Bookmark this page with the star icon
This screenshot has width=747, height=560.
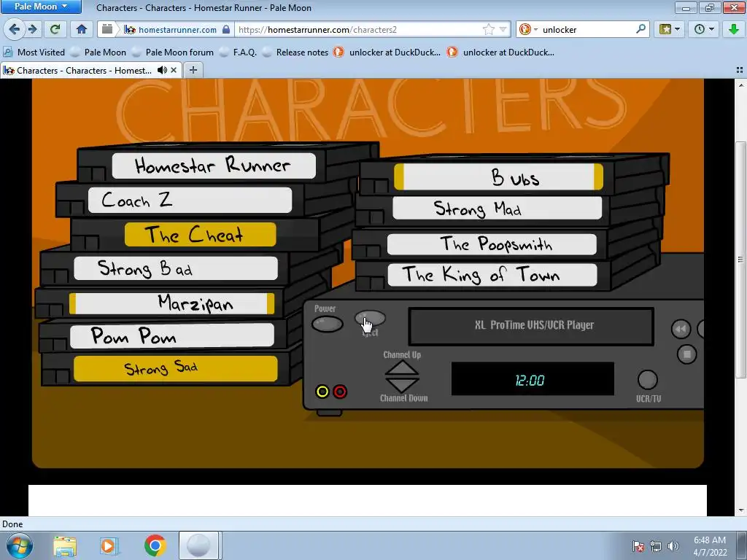pyautogui.click(x=488, y=29)
